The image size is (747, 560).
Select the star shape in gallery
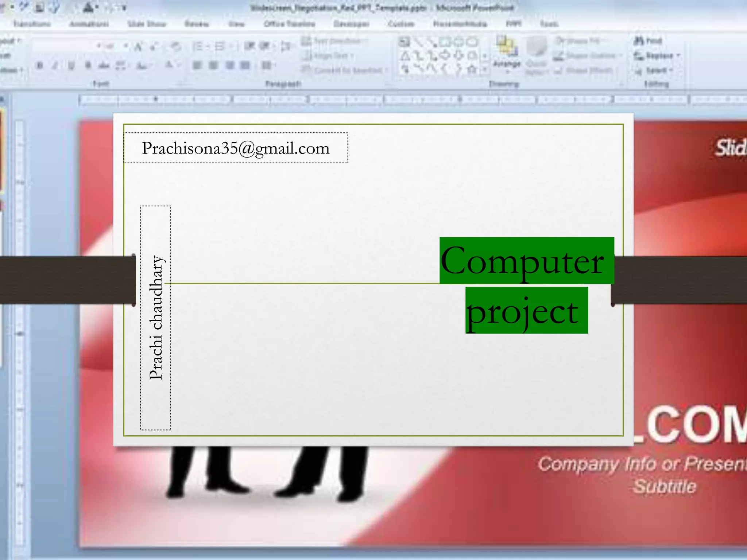tap(472, 69)
